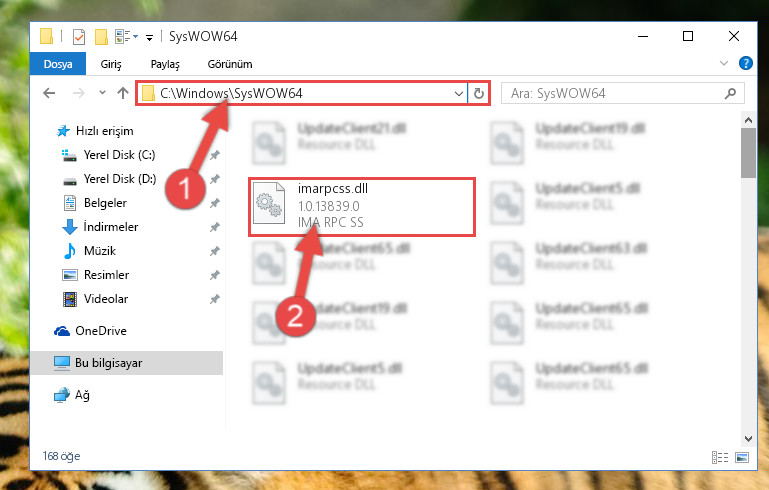Screen dimensions: 769x490
Task: Go up one folder level
Action: 123,93
